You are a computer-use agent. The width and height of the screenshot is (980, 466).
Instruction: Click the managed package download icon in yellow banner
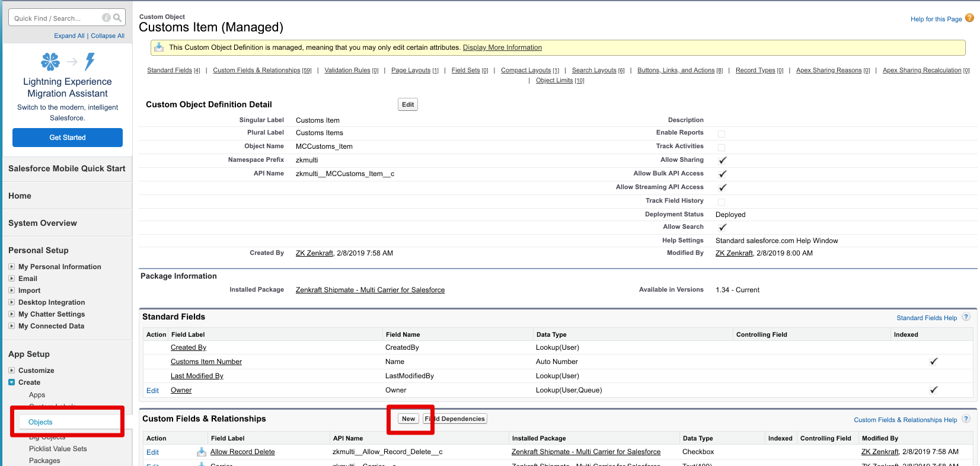(159, 47)
